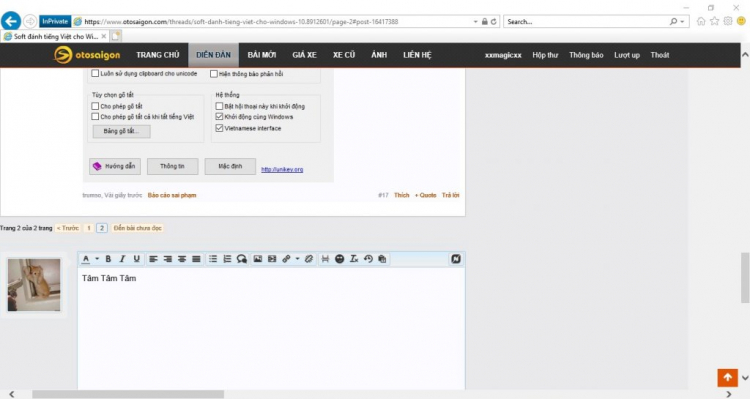Open the smiley emoticon picker

[x=340, y=259]
